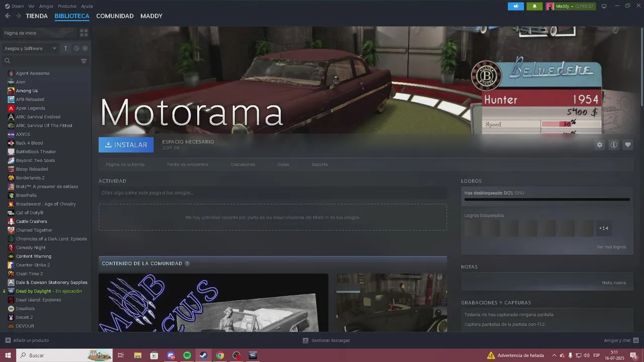
Task: Open the announcements megaphone button
Action: [x=516, y=6]
